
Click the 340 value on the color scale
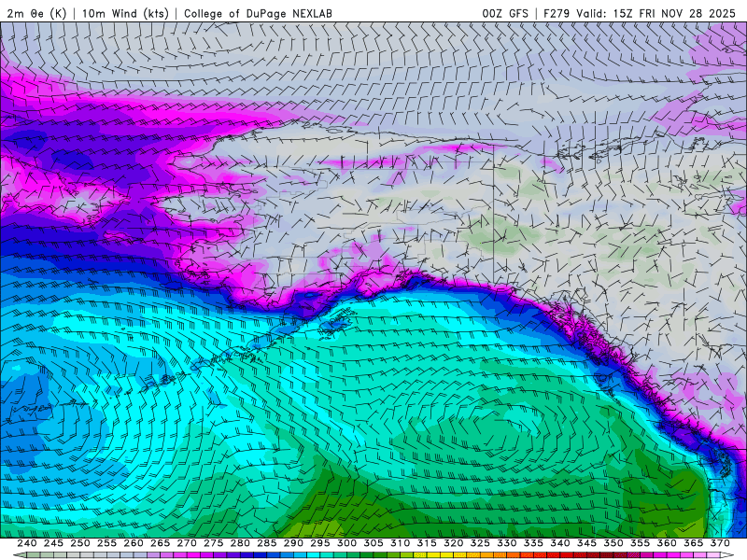tap(560, 543)
